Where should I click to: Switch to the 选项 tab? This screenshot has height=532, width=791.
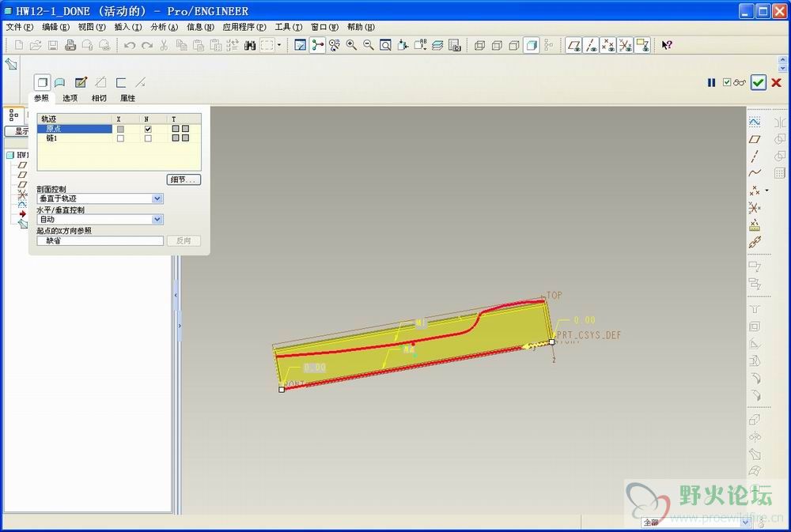point(70,98)
